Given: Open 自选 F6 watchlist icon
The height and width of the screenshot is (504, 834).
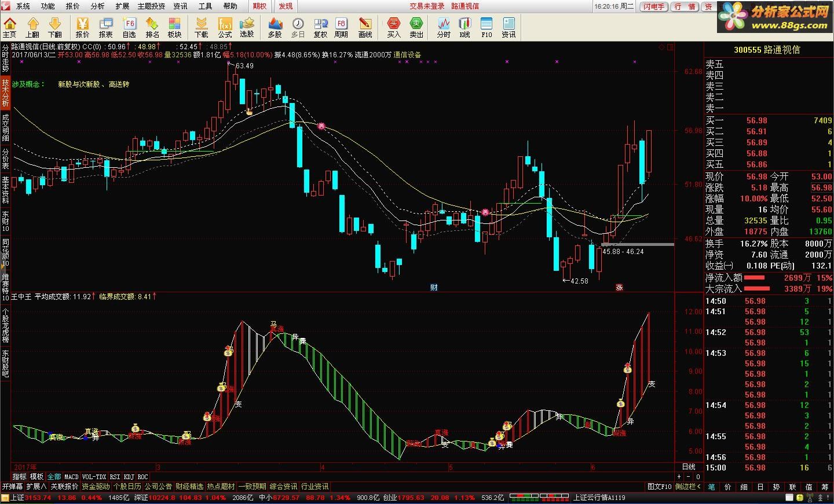Looking at the screenshot, I should pos(129,27).
